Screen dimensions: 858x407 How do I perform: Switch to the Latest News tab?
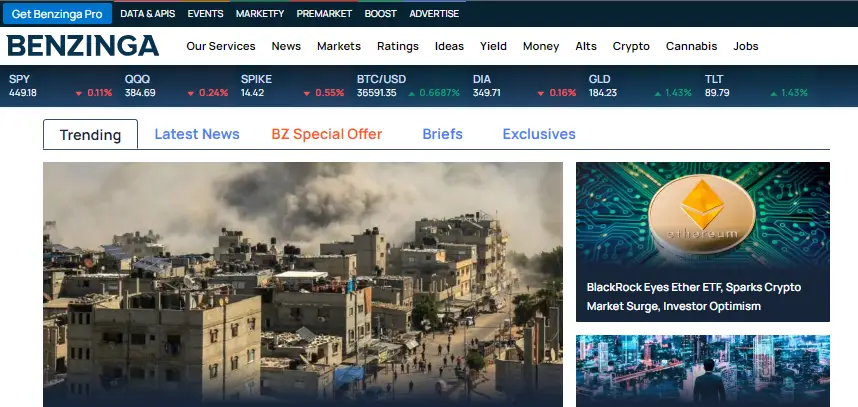(197, 134)
